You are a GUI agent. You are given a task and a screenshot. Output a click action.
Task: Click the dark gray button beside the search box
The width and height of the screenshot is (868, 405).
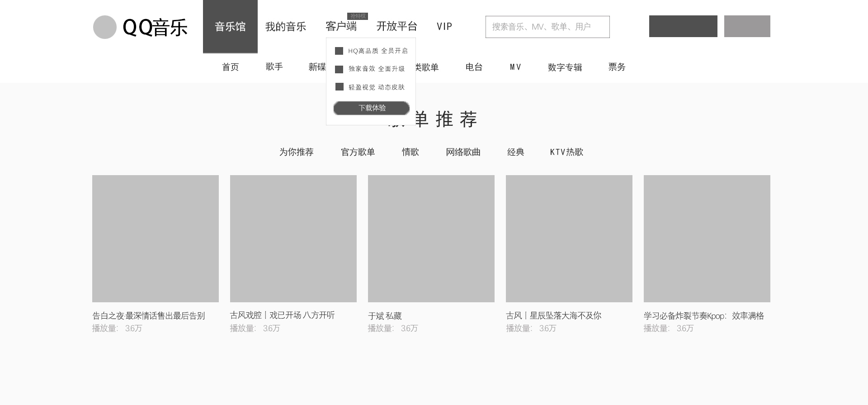point(683,26)
